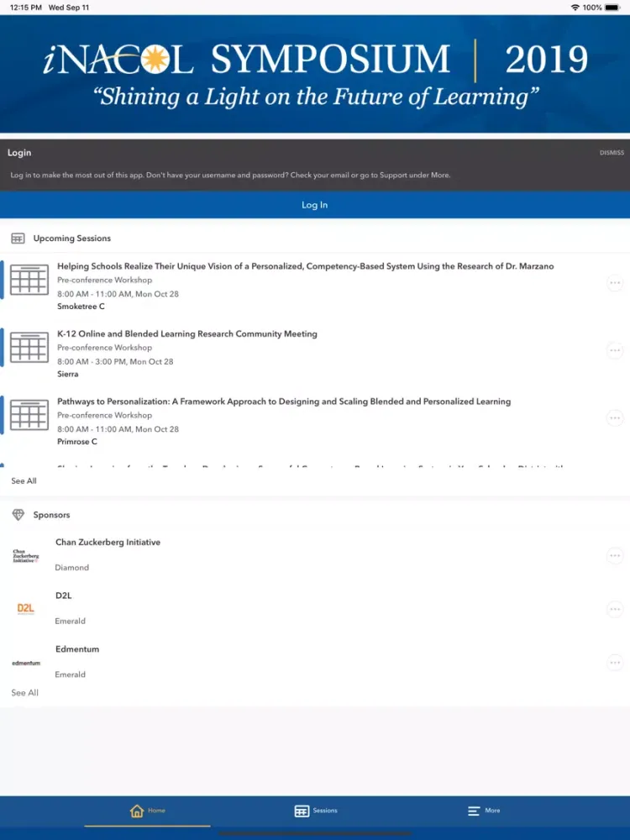Open the Edmentum logo thumbnail
Screen dimensions: 630x840
[26, 664]
